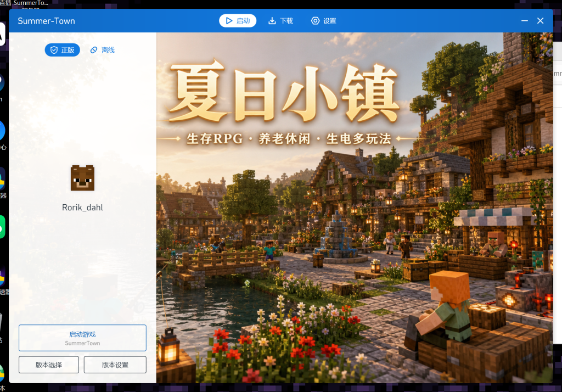
Task: Click the 夏日小镇 banner image
Action: pyautogui.click(x=355, y=208)
